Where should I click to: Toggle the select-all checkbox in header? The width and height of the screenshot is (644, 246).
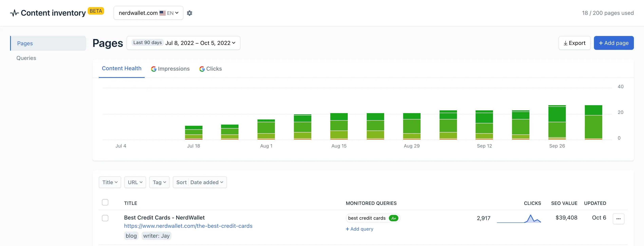[x=105, y=202]
